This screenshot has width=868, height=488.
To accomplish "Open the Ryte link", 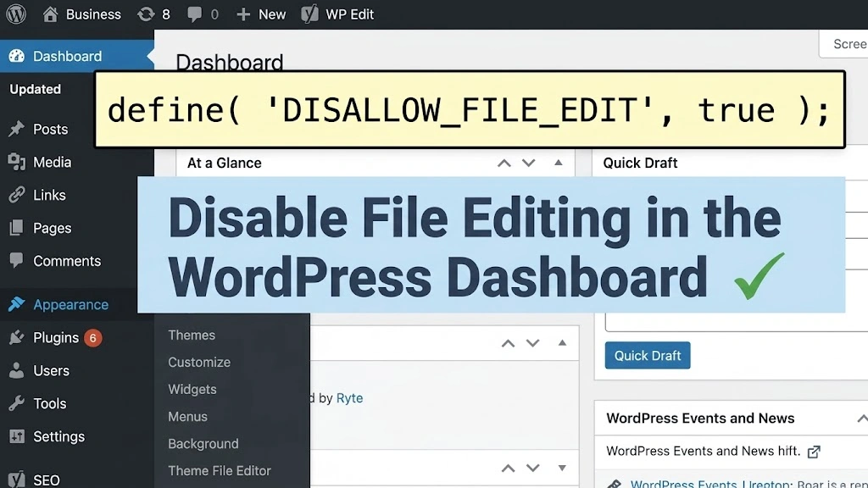I will (x=349, y=398).
